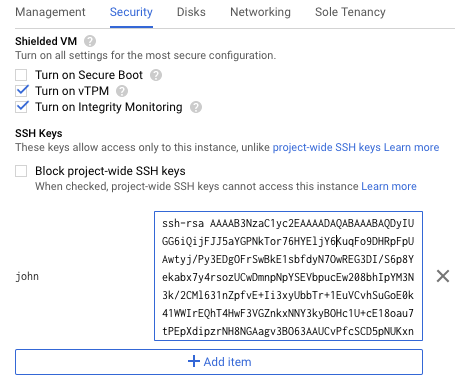Viewport: 465px width, 389px height.
Task: Go to the Networking tab
Action: [x=260, y=12]
